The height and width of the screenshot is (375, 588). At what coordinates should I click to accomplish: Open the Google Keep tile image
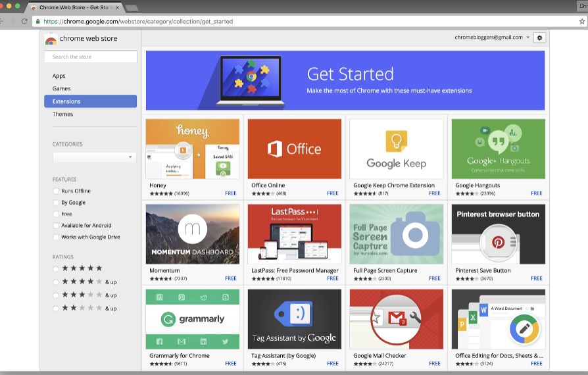[x=397, y=149]
